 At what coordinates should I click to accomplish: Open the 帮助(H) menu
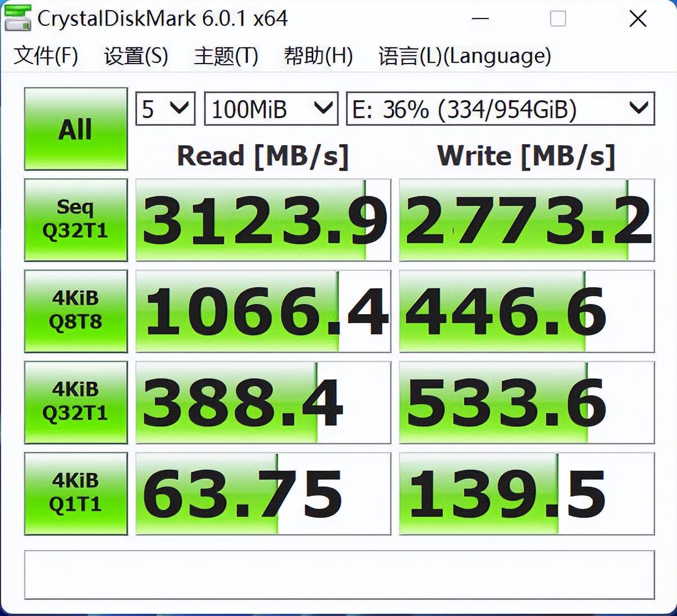318,56
